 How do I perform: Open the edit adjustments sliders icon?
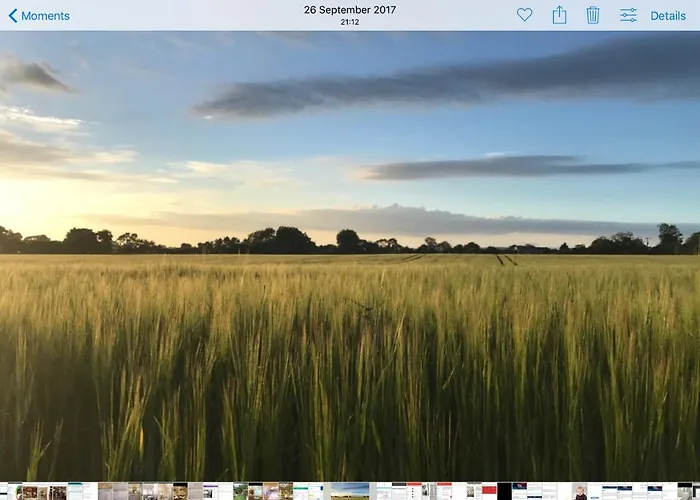(628, 15)
